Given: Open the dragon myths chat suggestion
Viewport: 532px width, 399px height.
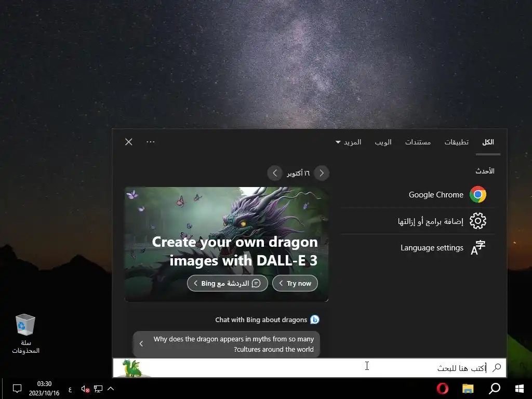Looking at the screenshot, I should (227, 344).
